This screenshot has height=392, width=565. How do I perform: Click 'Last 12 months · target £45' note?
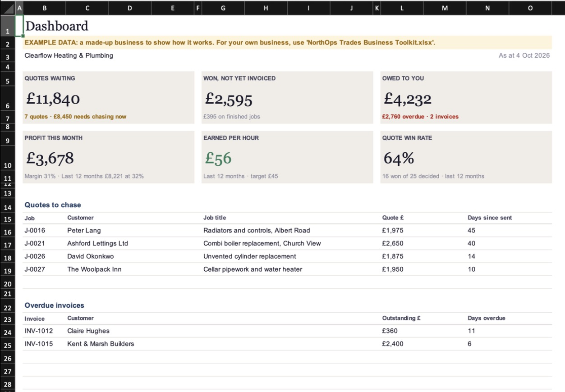(x=241, y=176)
